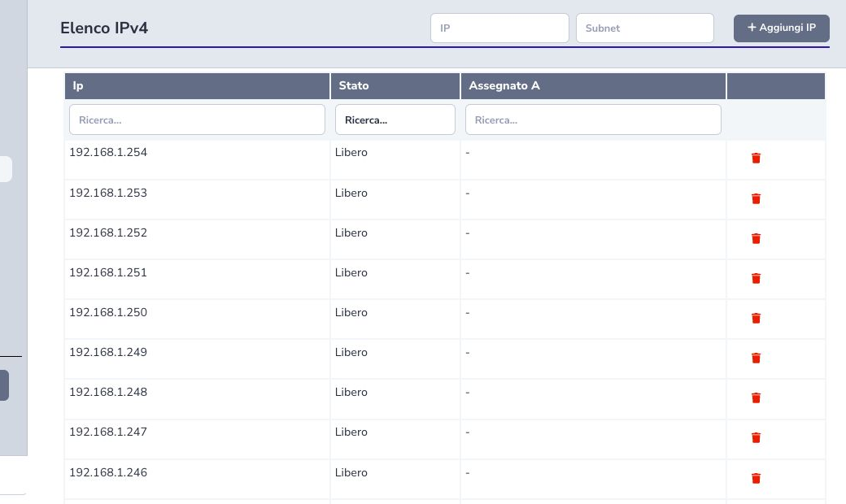Delete IP 192.168.1.248 with trash icon
Viewport: 846px width, 504px height.
tap(756, 398)
